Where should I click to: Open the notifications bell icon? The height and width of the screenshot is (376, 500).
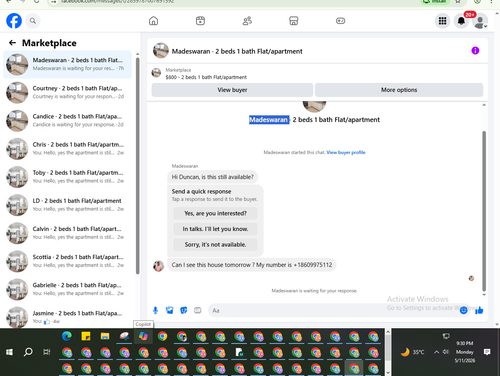tap(461, 21)
